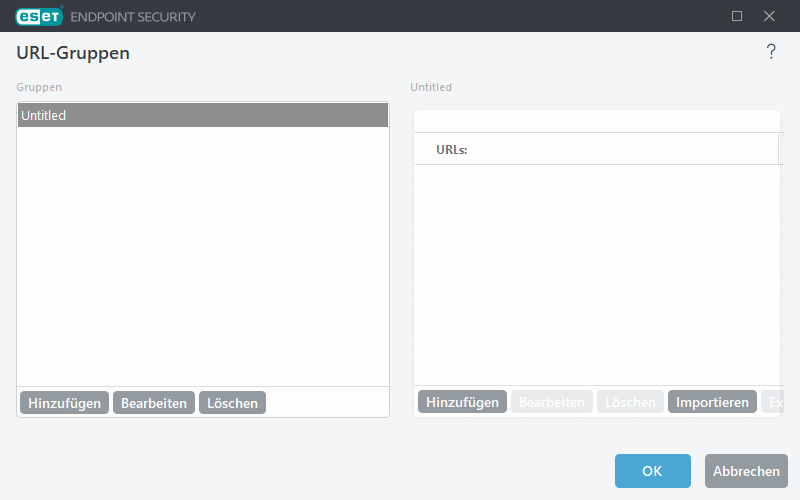
Task: Click Löschen under the Gruppen list
Action: (x=232, y=403)
